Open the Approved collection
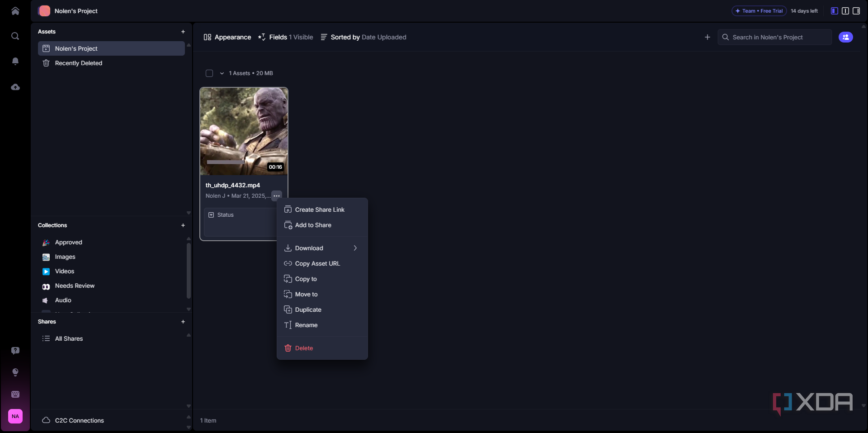This screenshot has height=433, width=868. click(x=111, y=243)
